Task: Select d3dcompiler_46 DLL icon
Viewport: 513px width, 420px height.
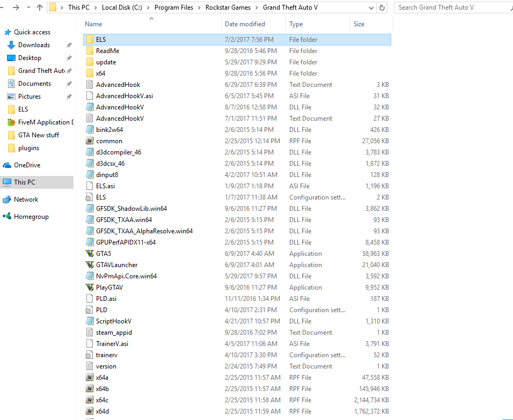Action: pos(90,152)
